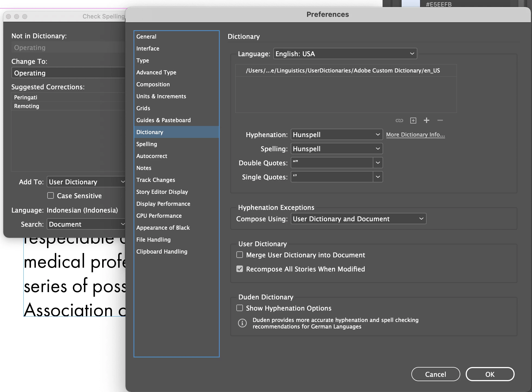Click the Single Quotes dropdown arrow

[378, 177]
